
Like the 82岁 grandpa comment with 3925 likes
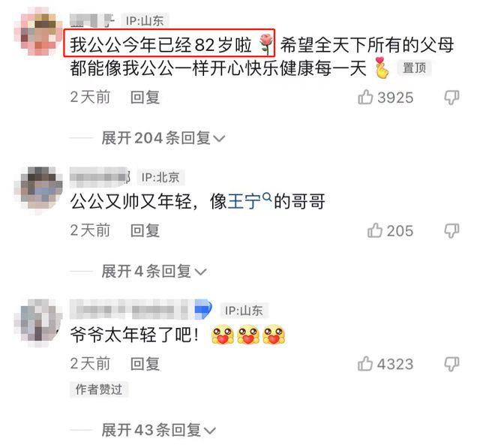pos(365,97)
